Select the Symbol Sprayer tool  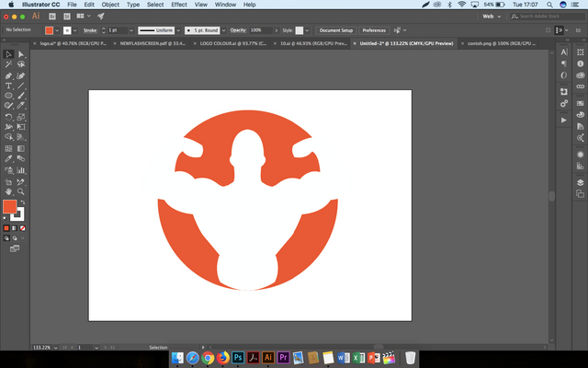point(8,170)
